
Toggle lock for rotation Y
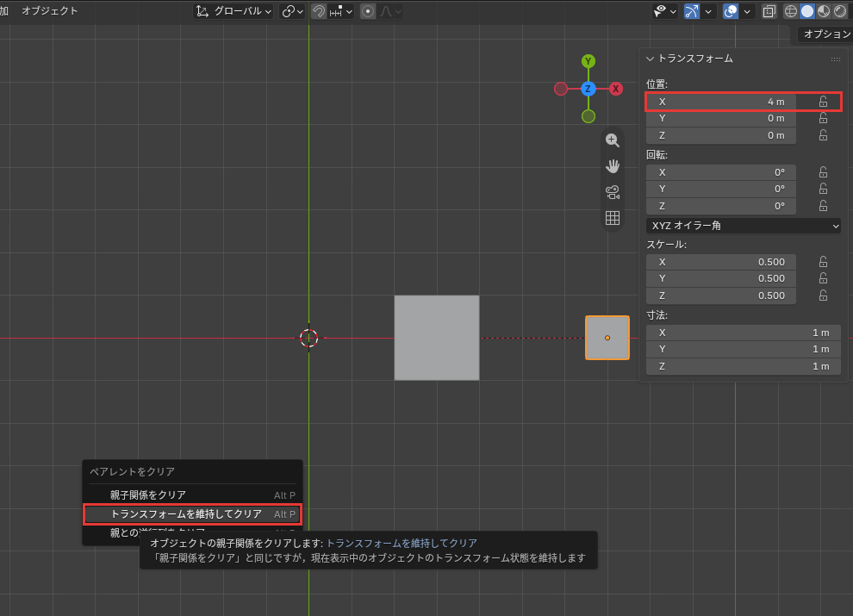coord(823,189)
